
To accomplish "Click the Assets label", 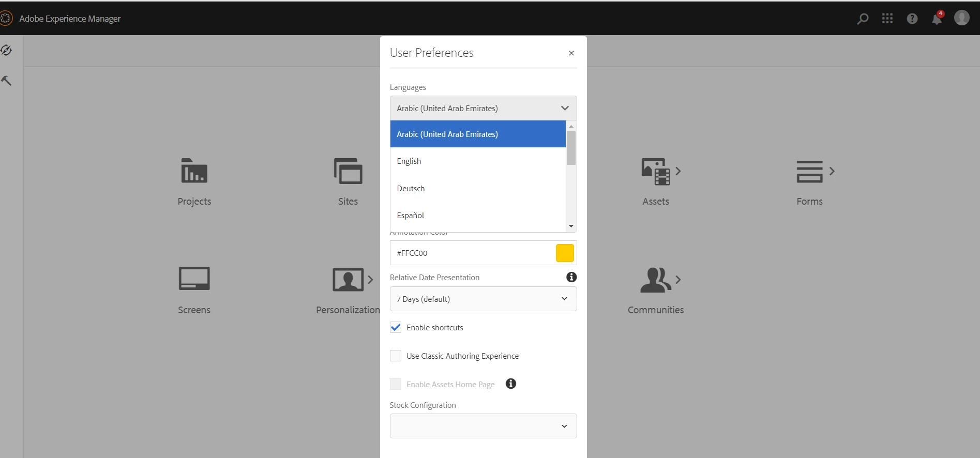I will coord(656,202).
